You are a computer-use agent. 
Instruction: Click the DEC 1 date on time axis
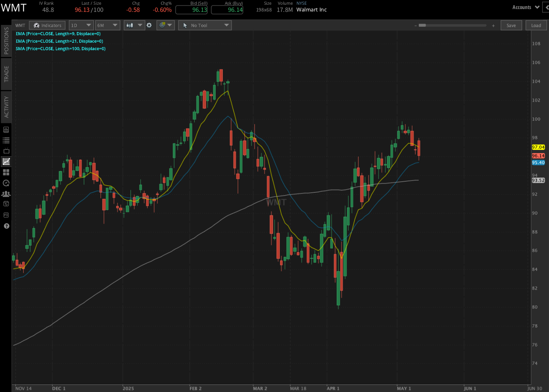(59, 388)
